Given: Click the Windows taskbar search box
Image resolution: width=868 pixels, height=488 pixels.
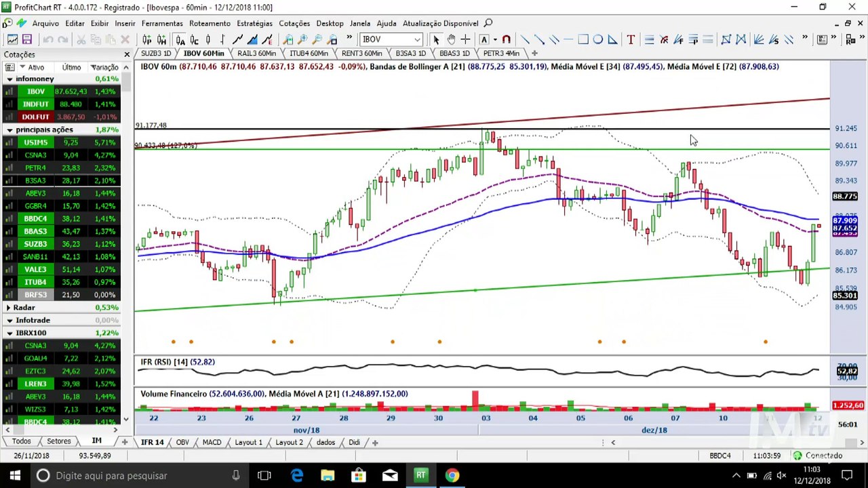Looking at the screenshot, I should 139,475.
